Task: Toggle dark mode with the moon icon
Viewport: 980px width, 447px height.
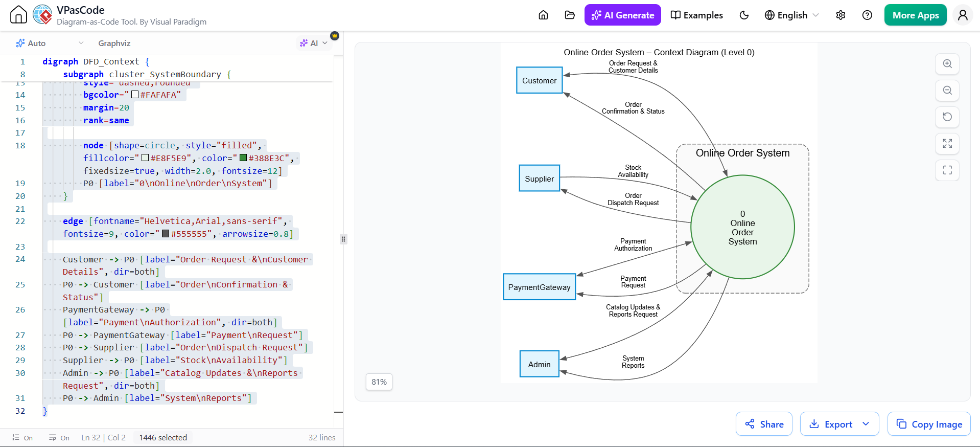Action: (x=744, y=15)
